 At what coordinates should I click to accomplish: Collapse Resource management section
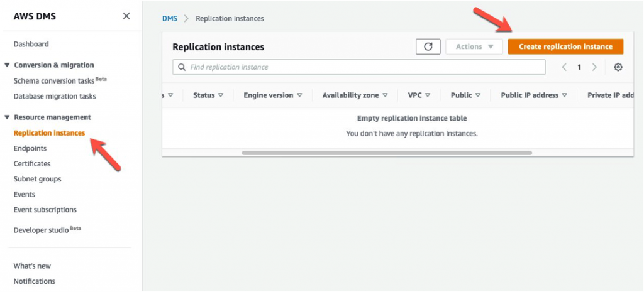tap(7, 117)
